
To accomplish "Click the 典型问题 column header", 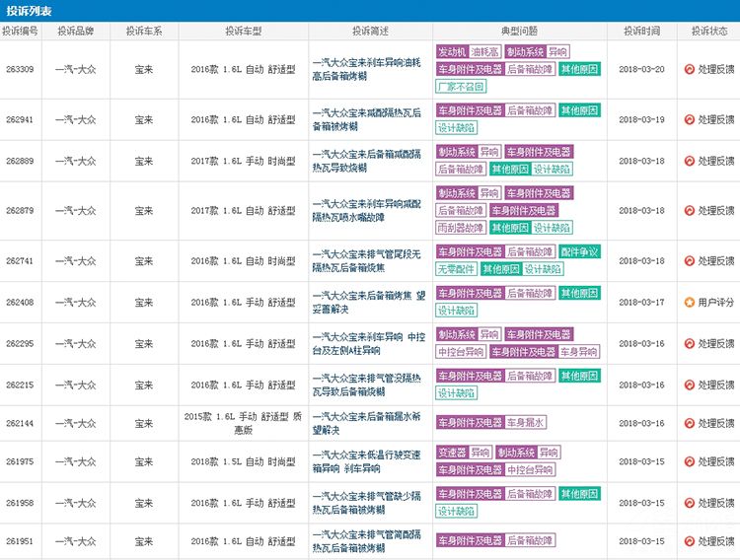I will tap(520, 31).
